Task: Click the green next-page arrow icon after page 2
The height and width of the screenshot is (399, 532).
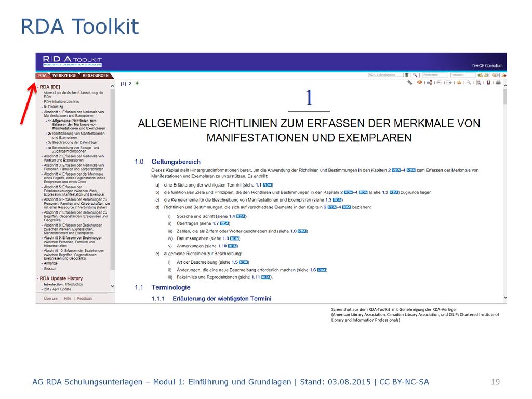Action: [137, 83]
